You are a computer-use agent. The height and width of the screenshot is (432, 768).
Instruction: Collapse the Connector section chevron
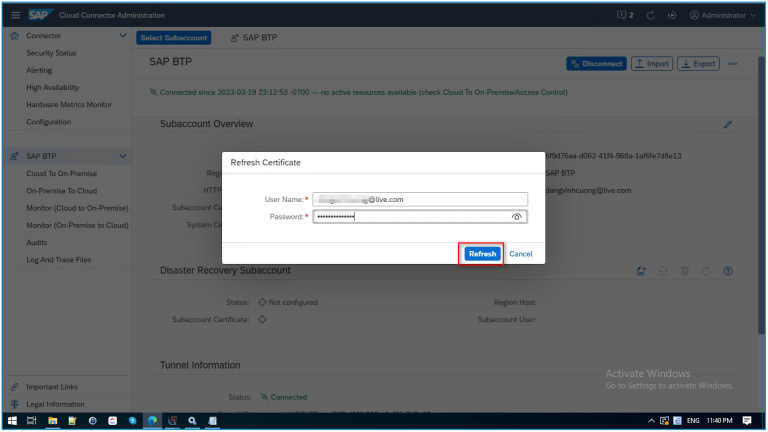pos(122,35)
